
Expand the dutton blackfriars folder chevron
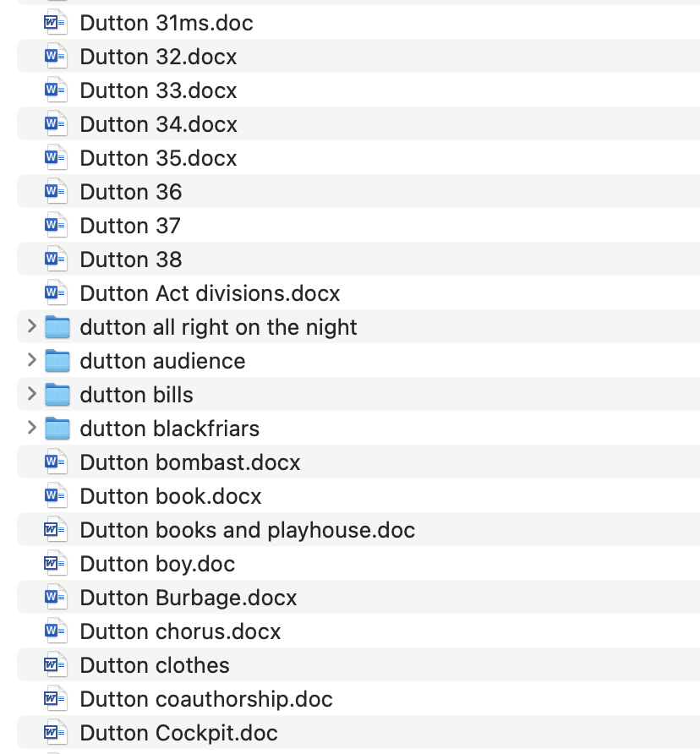click(32, 428)
